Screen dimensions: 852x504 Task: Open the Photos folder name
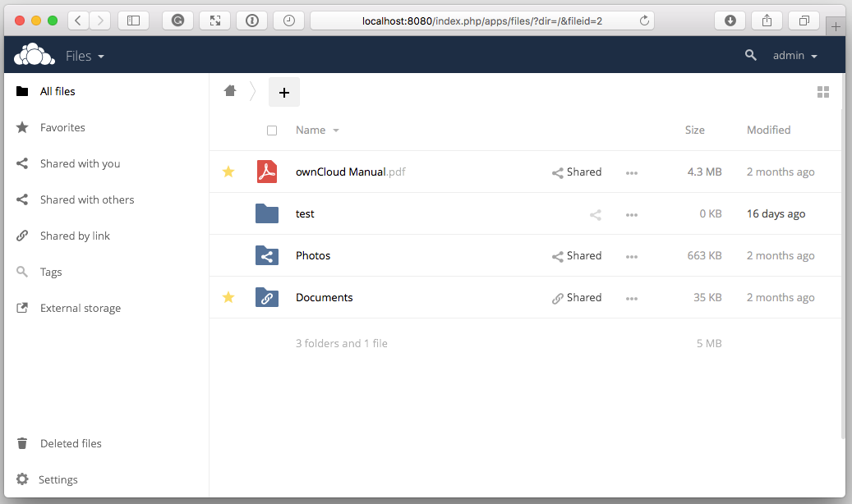pyautogui.click(x=313, y=256)
